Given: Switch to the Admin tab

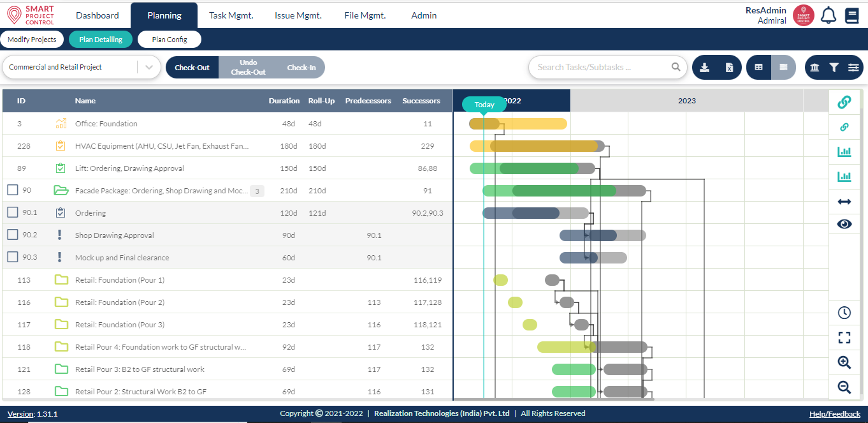Looking at the screenshot, I should [423, 15].
